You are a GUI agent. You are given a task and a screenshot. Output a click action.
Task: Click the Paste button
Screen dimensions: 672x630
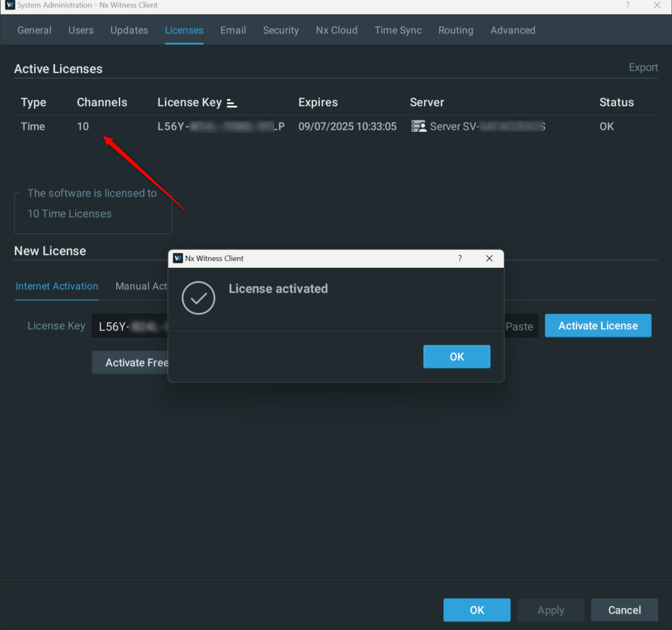click(519, 326)
